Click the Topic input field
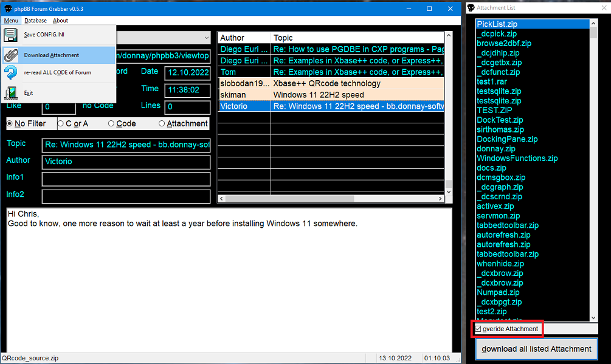 (x=126, y=145)
